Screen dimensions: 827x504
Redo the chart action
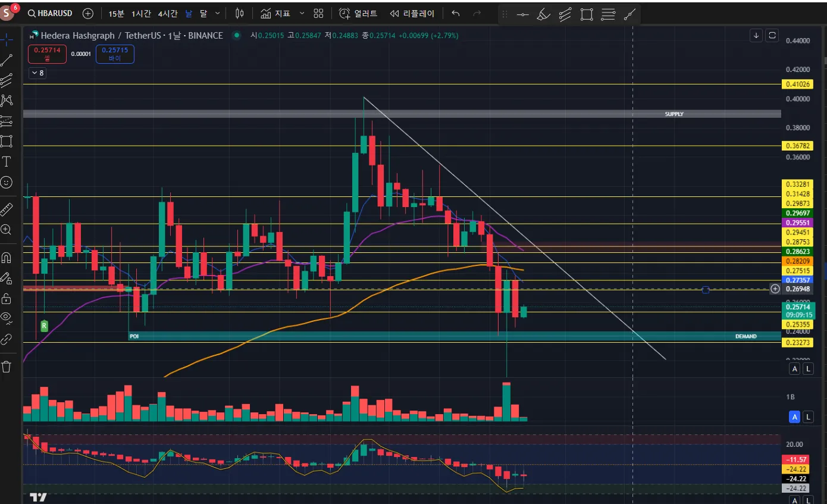coord(477,13)
